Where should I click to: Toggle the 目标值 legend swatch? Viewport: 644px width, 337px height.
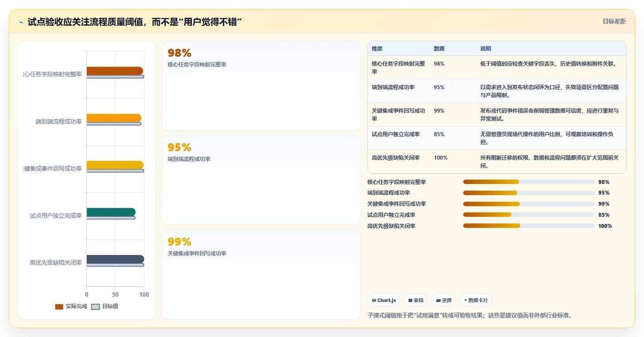95,306
